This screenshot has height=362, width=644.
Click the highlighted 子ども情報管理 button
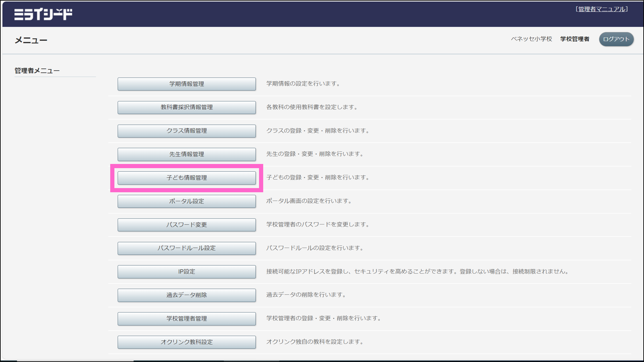pos(186,178)
